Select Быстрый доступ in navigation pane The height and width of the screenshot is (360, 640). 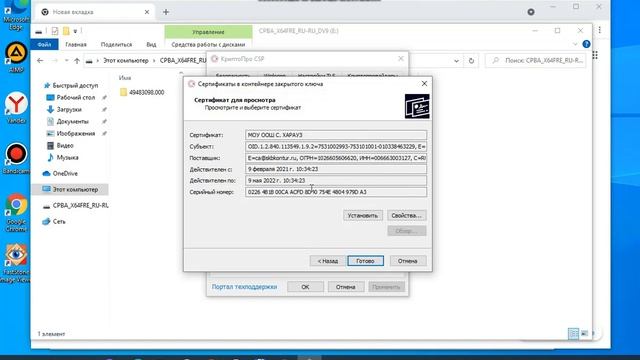(71, 85)
